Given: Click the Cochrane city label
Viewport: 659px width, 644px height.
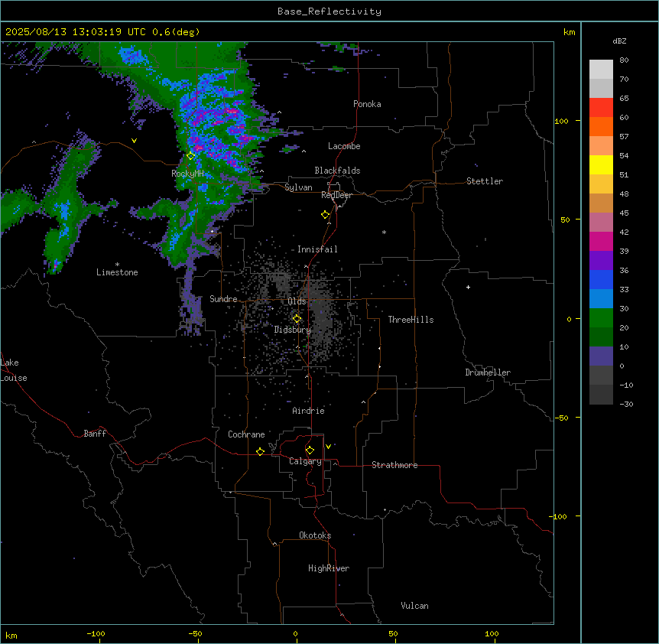Looking at the screenshot, I should click(x=246, y=434).
